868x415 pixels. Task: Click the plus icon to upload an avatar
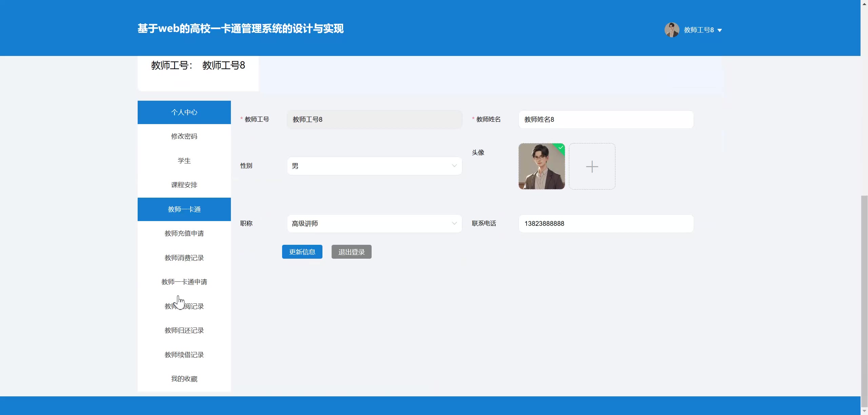(592, 166)
